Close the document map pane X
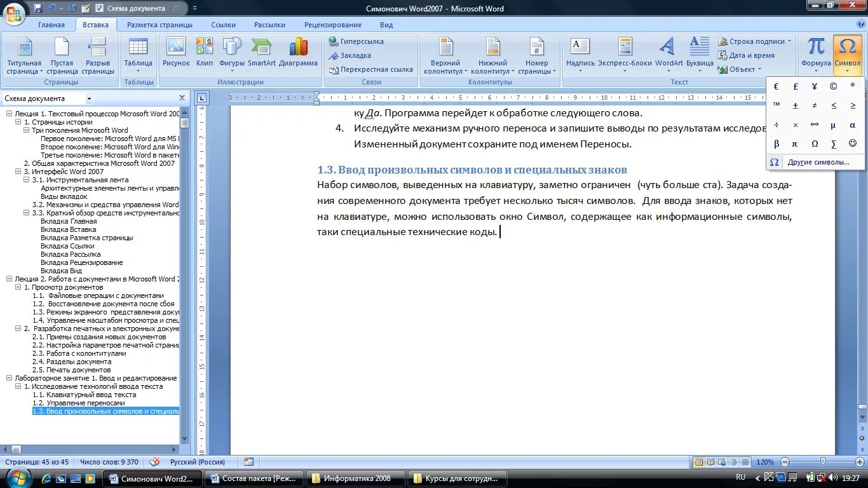Viewport: 868px width, 488px height. 182,98
